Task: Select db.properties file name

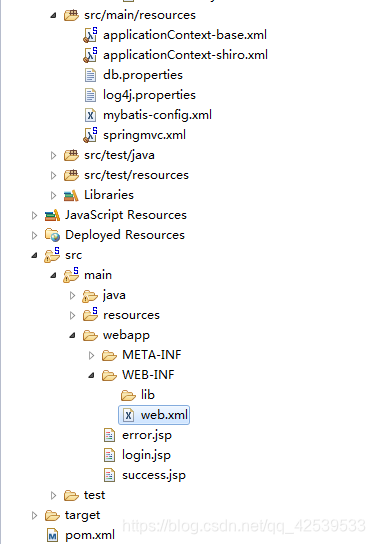Action: pos(143,75)
